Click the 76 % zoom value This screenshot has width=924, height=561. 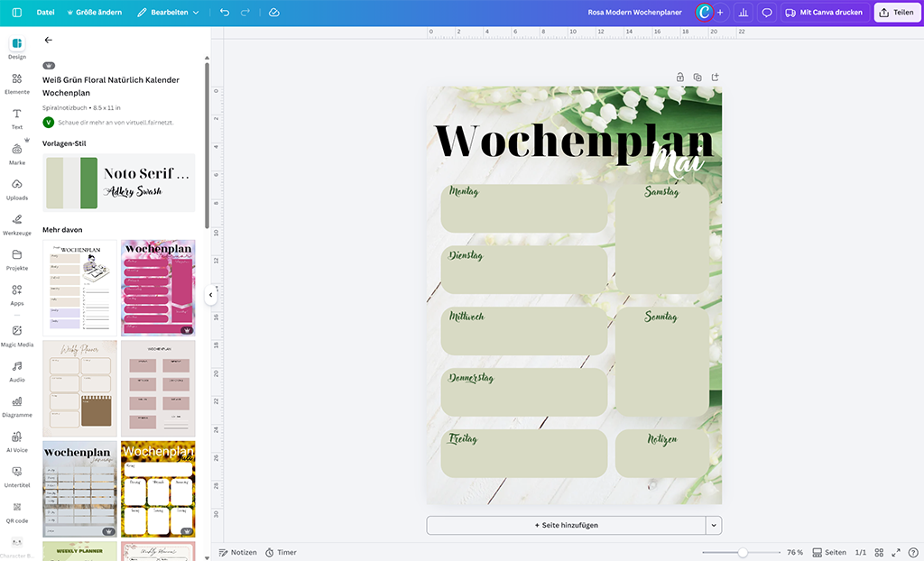coord(795,552)
